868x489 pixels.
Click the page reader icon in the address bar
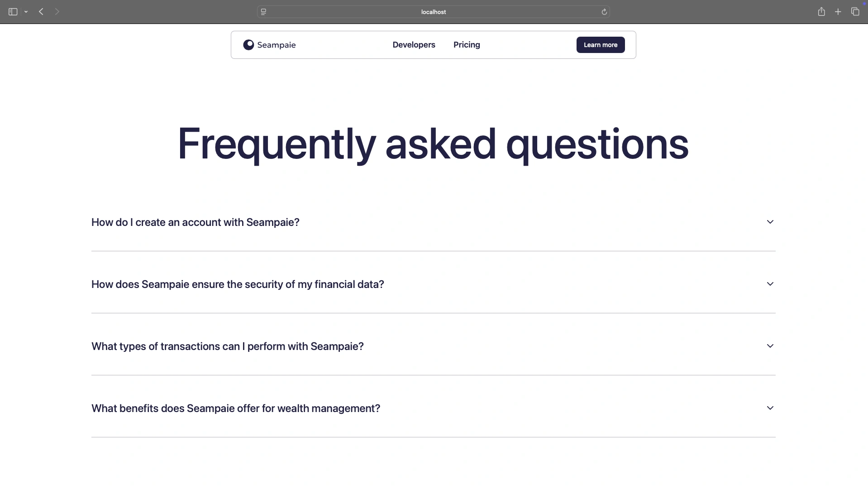(x=263, y=12)
